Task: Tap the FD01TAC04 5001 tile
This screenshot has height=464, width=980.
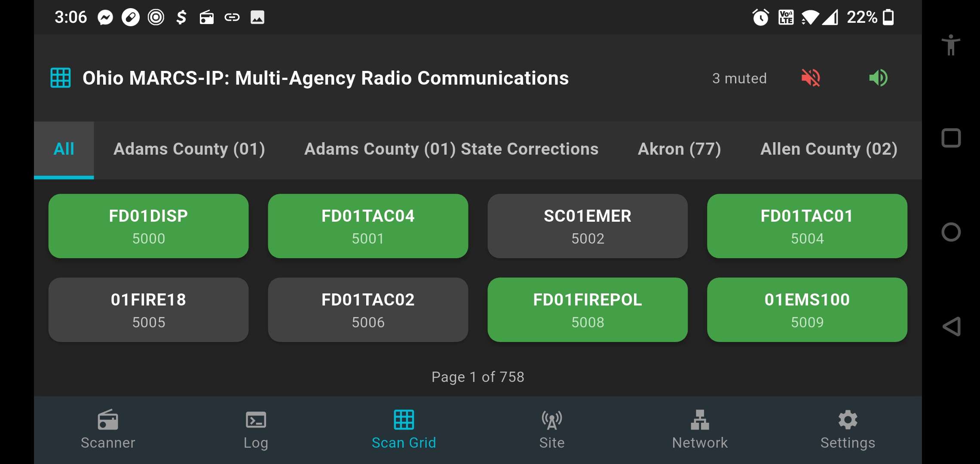Action: [368, 226]
